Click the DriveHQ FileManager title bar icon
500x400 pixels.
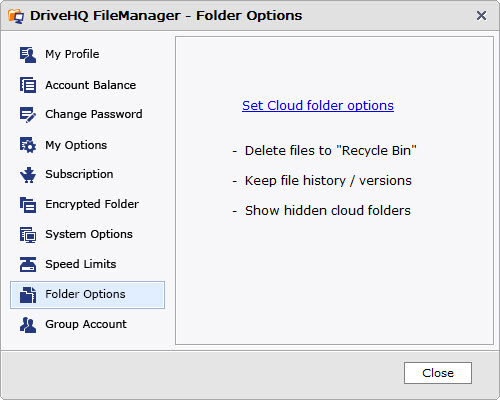[16, 16]
